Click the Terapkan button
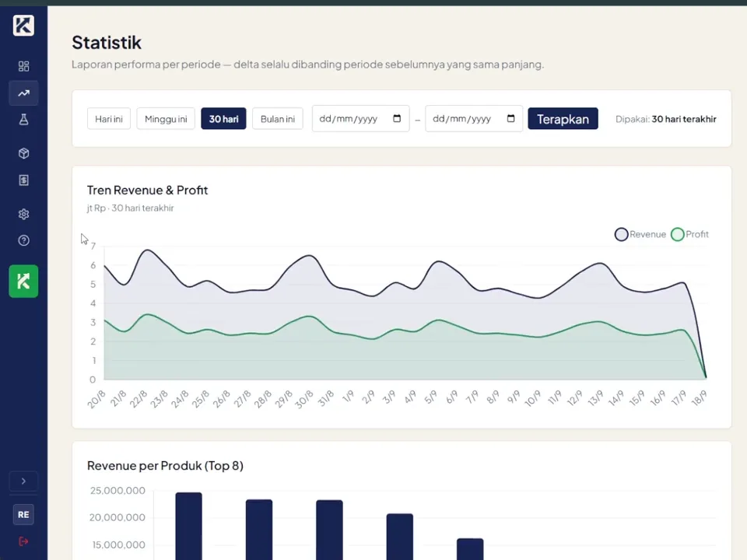Image resolution: width=747 pixels, height=560 pixels. tap(563, 118)
